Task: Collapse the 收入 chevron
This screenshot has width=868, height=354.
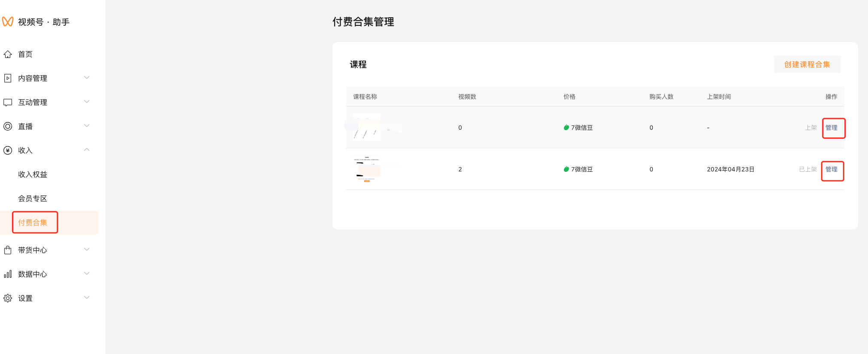Action: 87,150
